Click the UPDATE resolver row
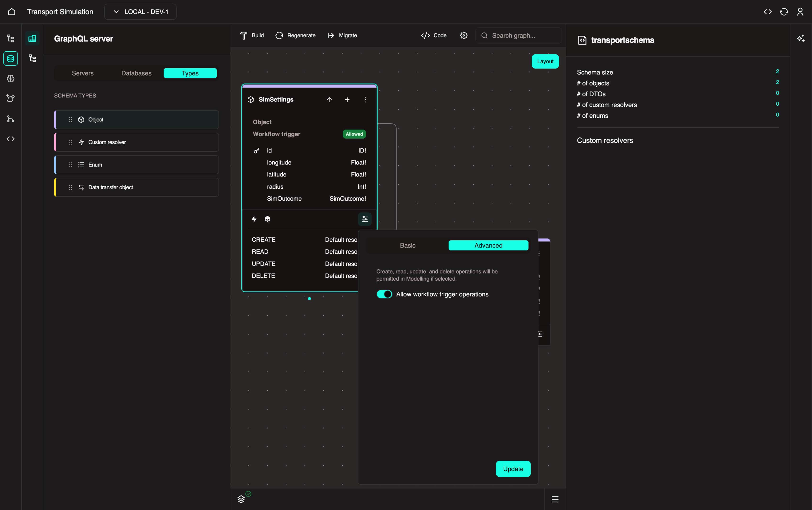The width and height of the screenshot is (812, 510). click(305, 264)
